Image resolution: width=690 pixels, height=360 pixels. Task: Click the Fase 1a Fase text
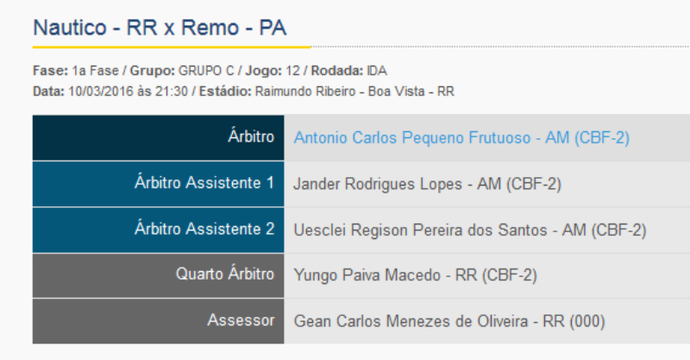[76, 70]
